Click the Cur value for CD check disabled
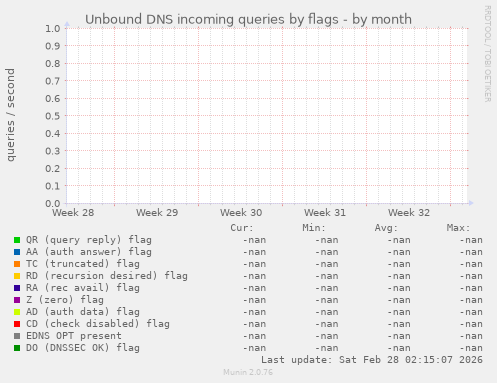 pyautogui.click(x=254, y=324)
